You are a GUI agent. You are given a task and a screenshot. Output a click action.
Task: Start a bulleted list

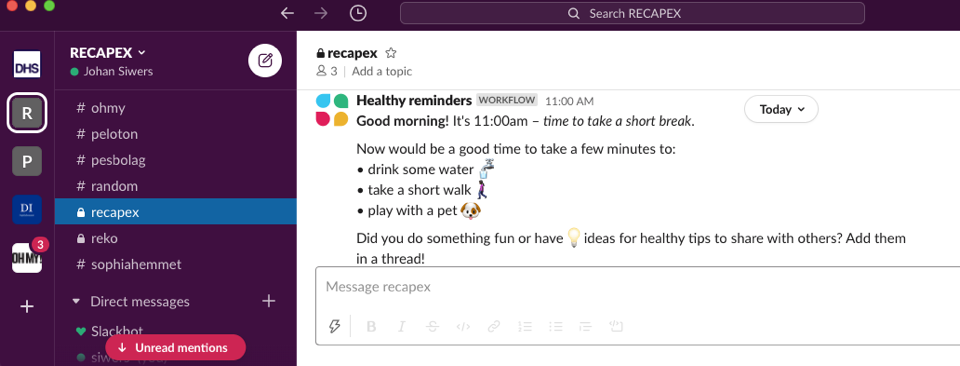(x=555, y=326)
